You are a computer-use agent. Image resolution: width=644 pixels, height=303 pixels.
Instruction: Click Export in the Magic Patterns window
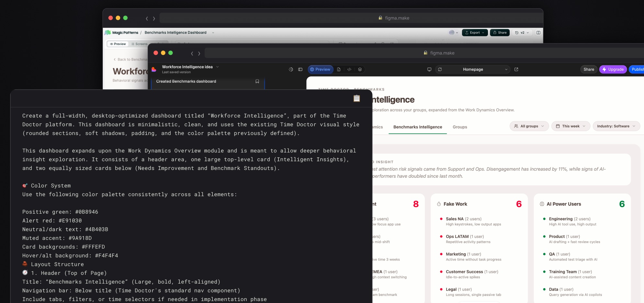tap(475, 32)
